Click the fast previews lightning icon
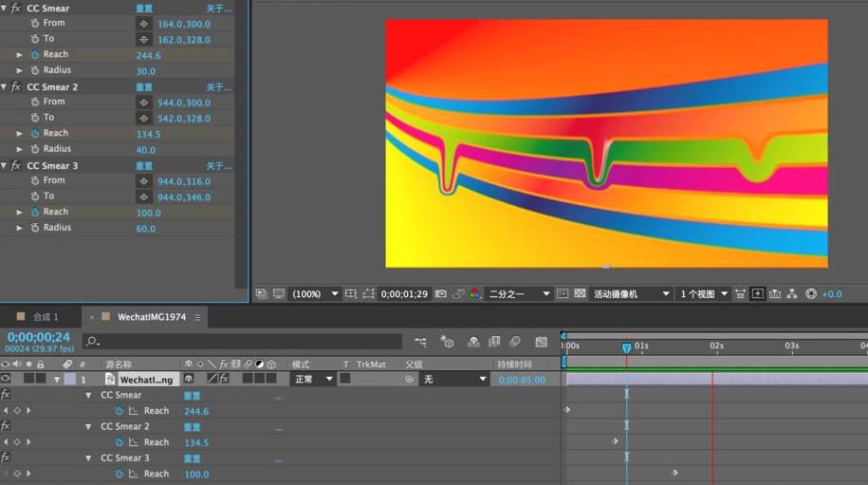This screenshot has width=868, height=485. pos(758,294)
